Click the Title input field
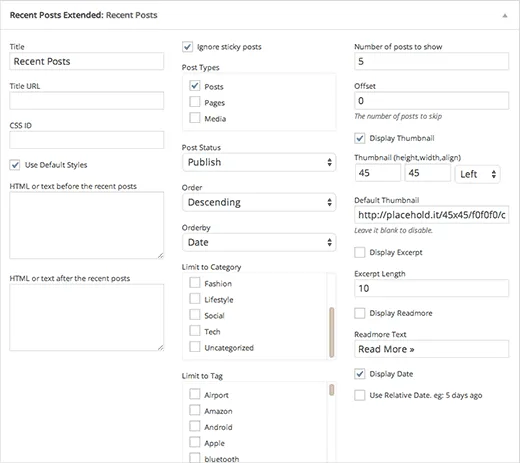This screenshot has width=520, height=463. tap(87, 61)
